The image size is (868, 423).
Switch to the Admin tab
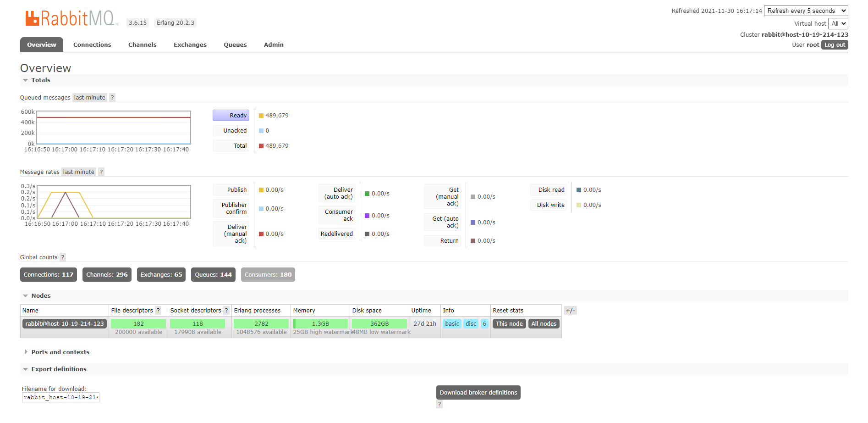(274, 45)
